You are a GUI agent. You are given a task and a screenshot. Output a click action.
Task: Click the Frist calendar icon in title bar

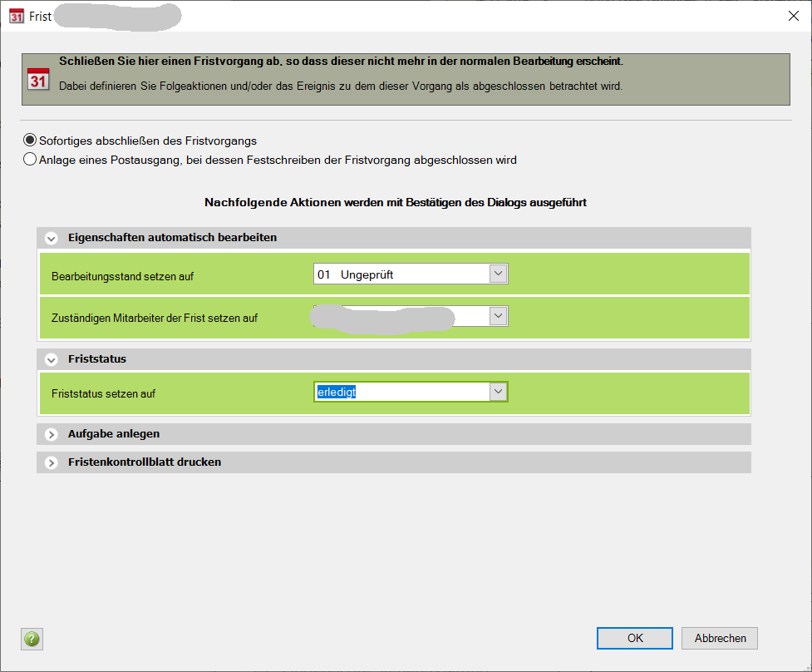[16, 16]
